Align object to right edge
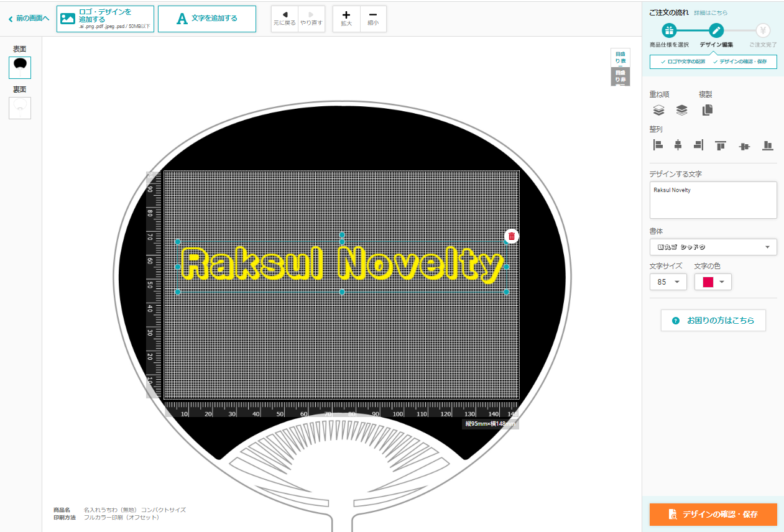 click(698, 145)
